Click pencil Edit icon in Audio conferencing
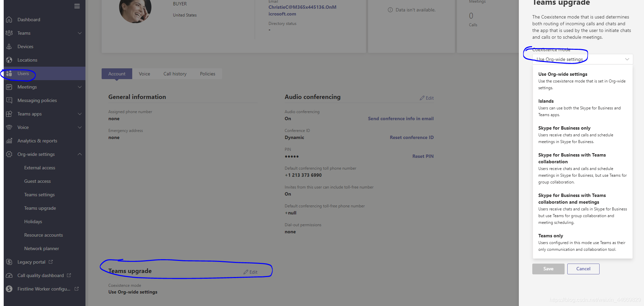 (422, 98)
